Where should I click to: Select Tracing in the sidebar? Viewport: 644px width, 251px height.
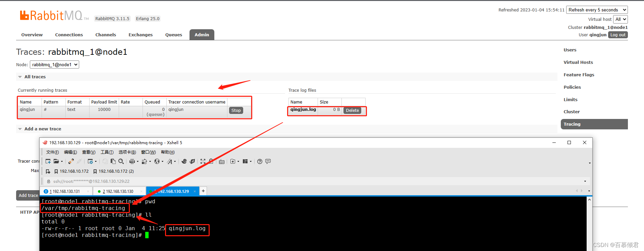click(x=594, y=124)
